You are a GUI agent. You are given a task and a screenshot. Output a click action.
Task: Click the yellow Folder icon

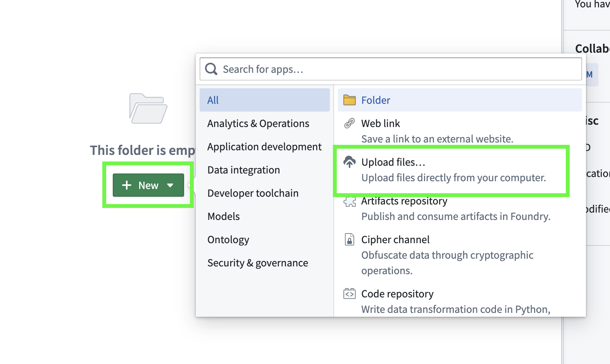[x=350, y=100]
